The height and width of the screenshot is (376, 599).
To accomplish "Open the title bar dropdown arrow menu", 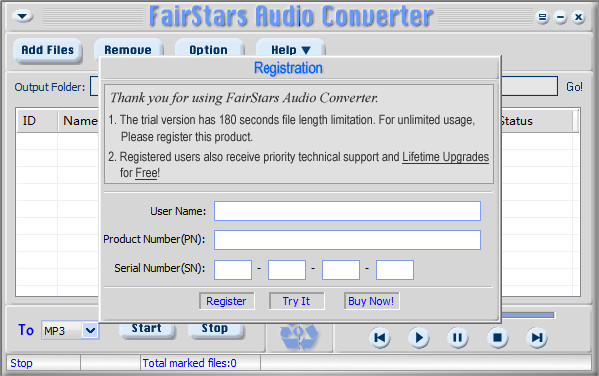I will point(23,16).
